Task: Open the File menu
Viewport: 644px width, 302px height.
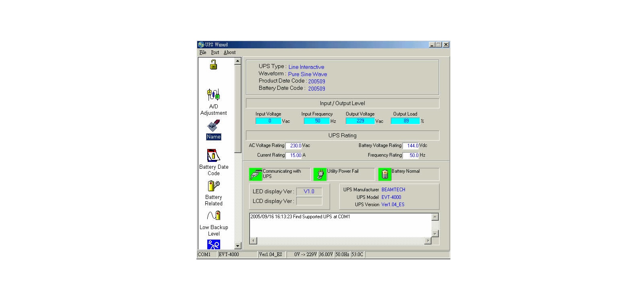Action: pos(202,52)
